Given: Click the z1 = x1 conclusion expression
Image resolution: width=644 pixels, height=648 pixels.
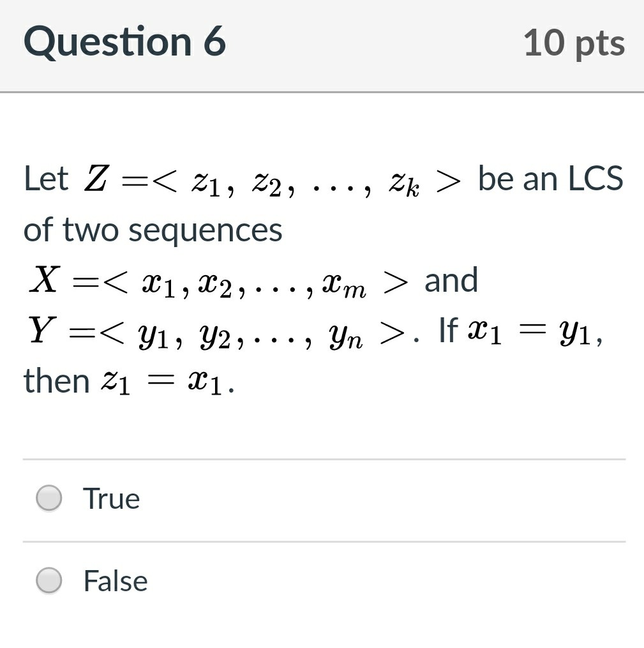Looking at the screenshot, I should coord(167,382).
